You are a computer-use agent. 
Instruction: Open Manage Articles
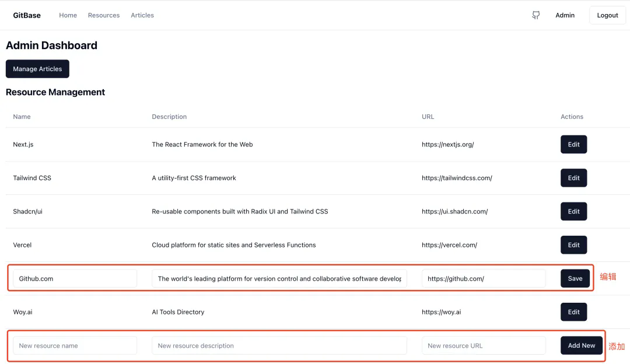pyautogui.click(x=37, y=69)
